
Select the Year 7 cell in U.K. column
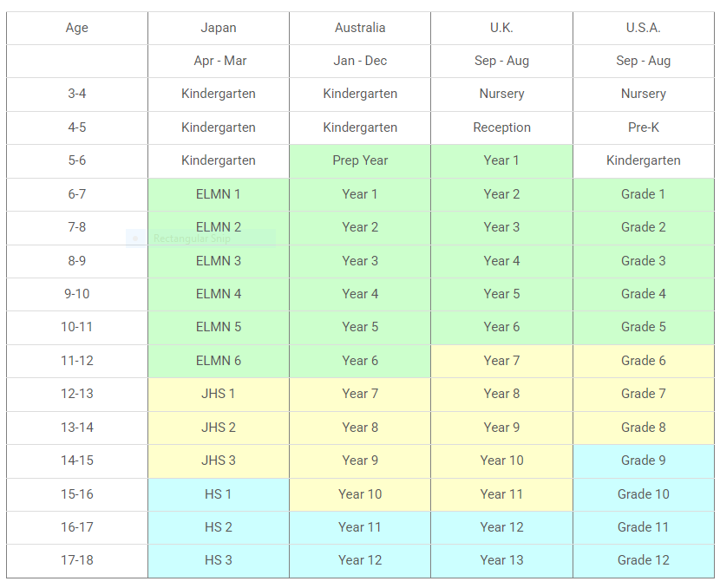[501, 361]
